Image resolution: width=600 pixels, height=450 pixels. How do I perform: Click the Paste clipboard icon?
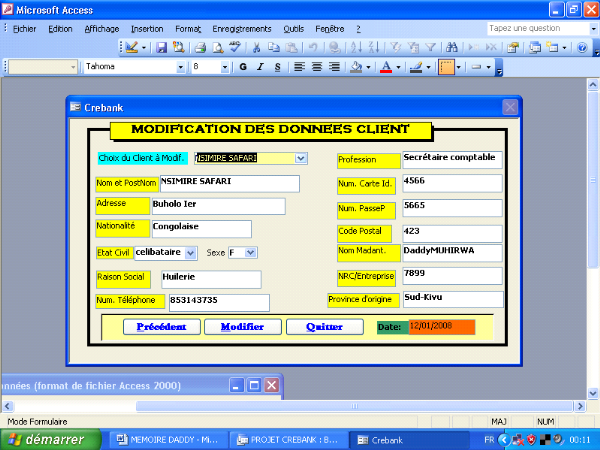(292, 47)
